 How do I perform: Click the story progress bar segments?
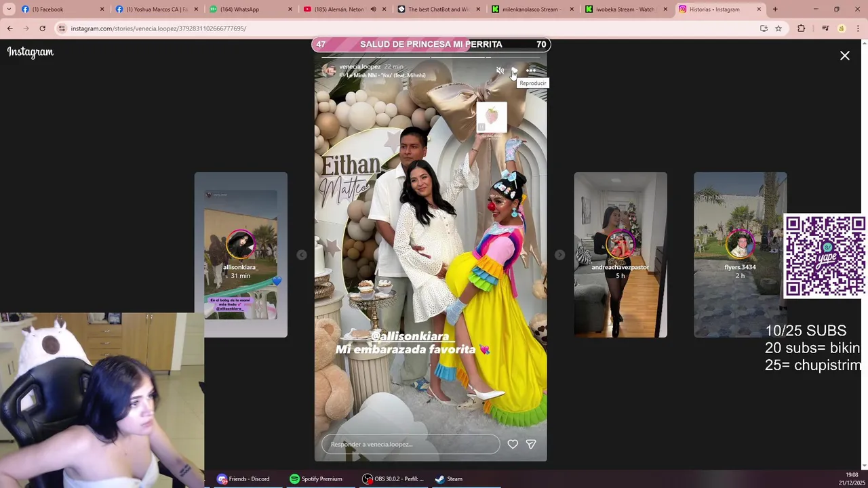(x=431, y=58)
